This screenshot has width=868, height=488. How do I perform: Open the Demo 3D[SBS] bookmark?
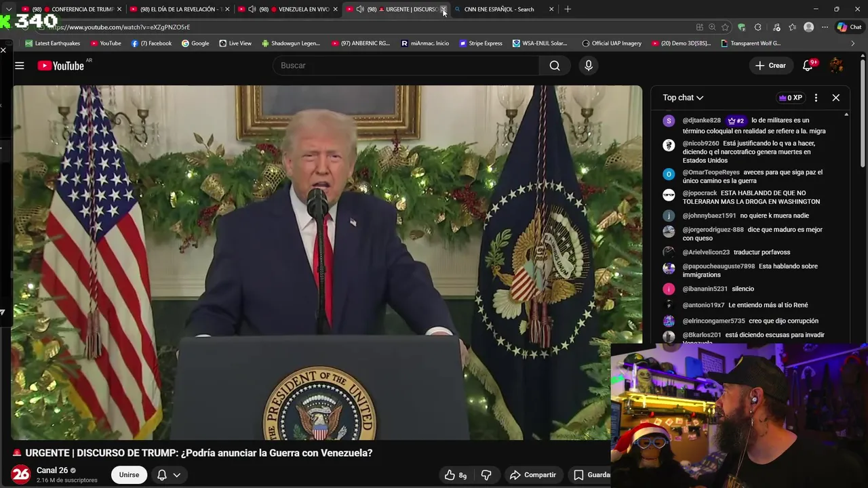point(681,43)
